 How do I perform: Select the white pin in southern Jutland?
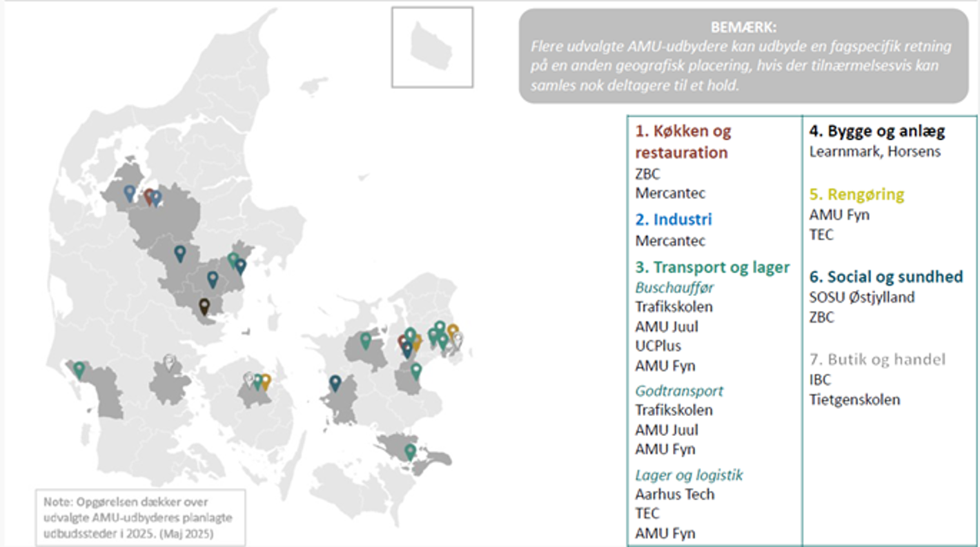tap(169, 361)
